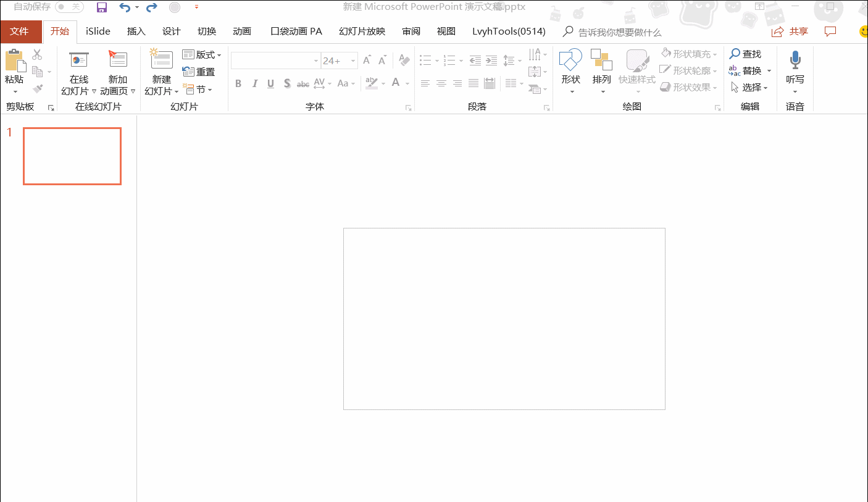Image resolution: width=868 pixels, height=502 pixels.
Task: Click the Share (共享) button
Action: click(x=790, y=31)
